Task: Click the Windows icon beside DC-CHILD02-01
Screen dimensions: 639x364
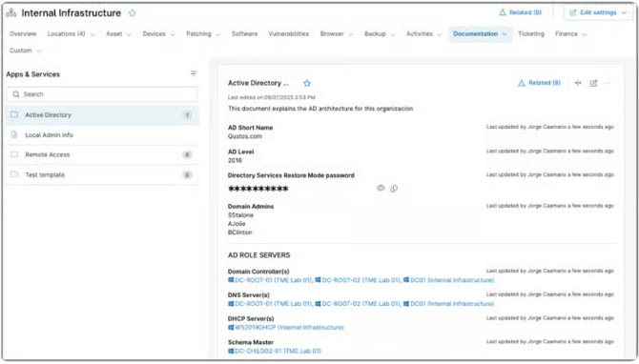Action: coord(231,351)
